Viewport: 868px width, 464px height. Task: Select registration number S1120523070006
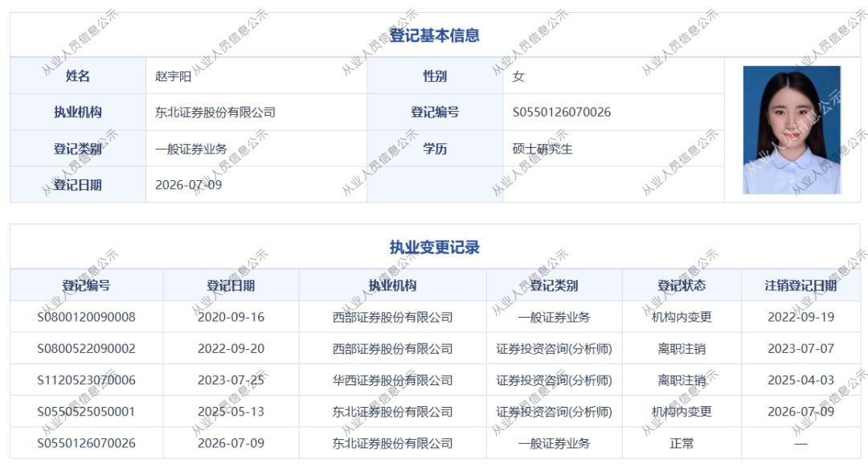86,380
